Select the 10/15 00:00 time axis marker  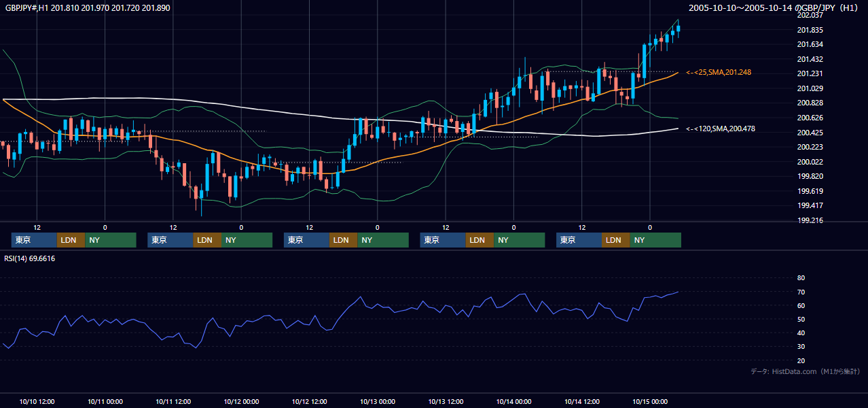tap(650, 401)
